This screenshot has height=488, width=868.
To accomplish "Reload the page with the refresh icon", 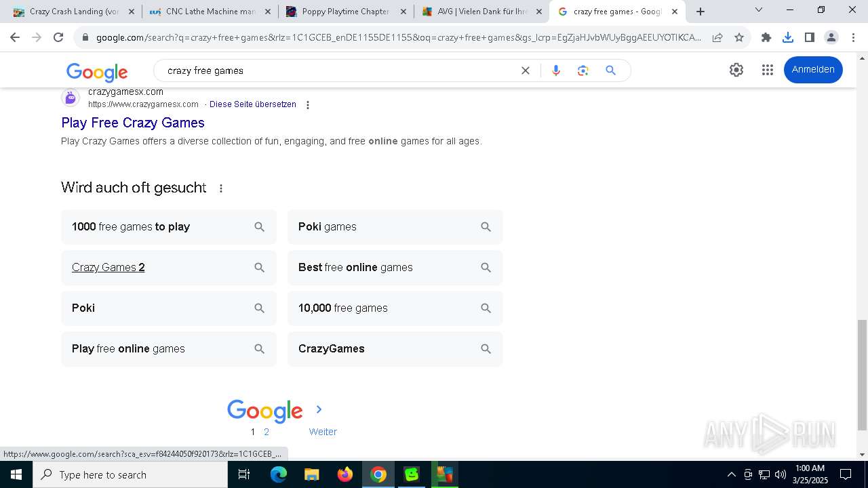I will (x=58, y=37).
